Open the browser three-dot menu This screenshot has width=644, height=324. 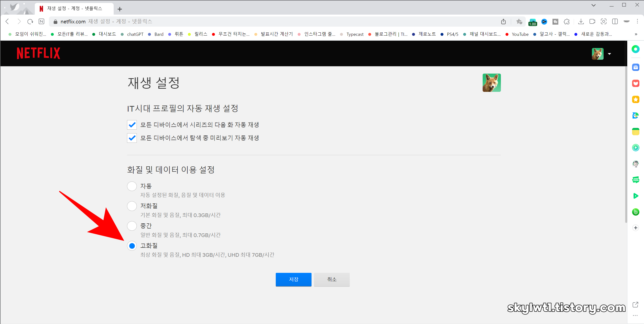point(637,21)
